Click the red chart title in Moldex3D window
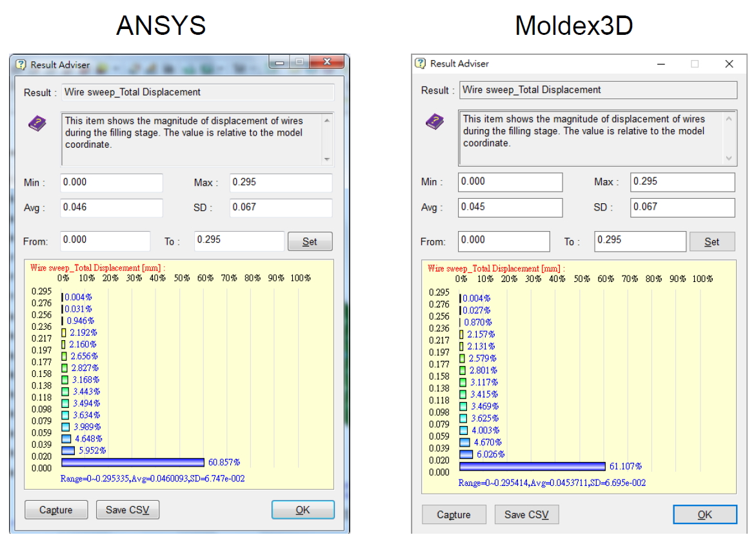The width and height of the screenshot is (756, 535). coord(496,268)
